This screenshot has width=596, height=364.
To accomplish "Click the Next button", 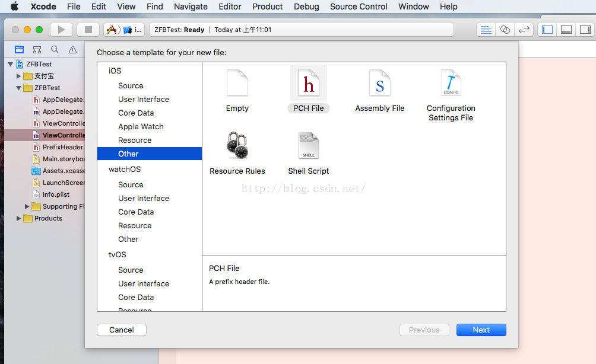I will (481, 330).
